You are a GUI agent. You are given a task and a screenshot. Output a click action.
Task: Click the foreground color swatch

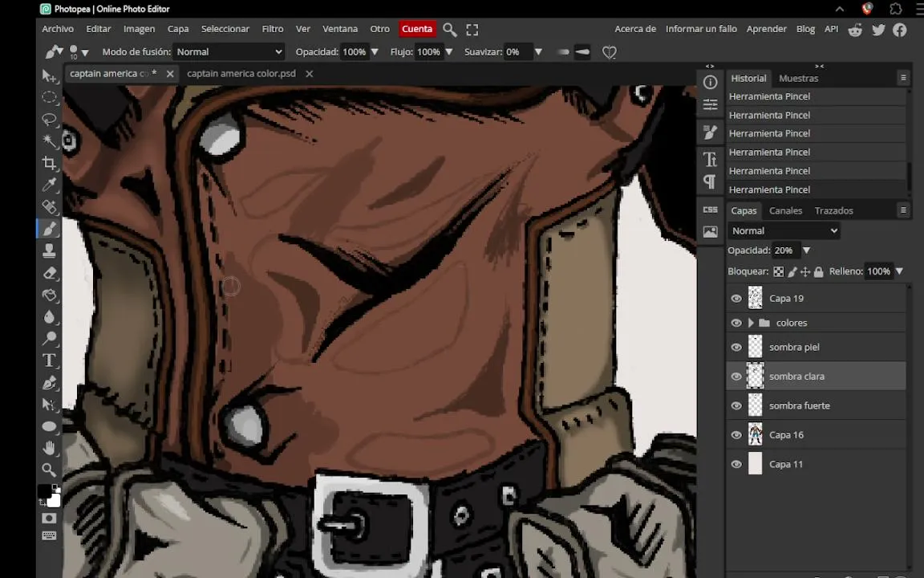44,492
